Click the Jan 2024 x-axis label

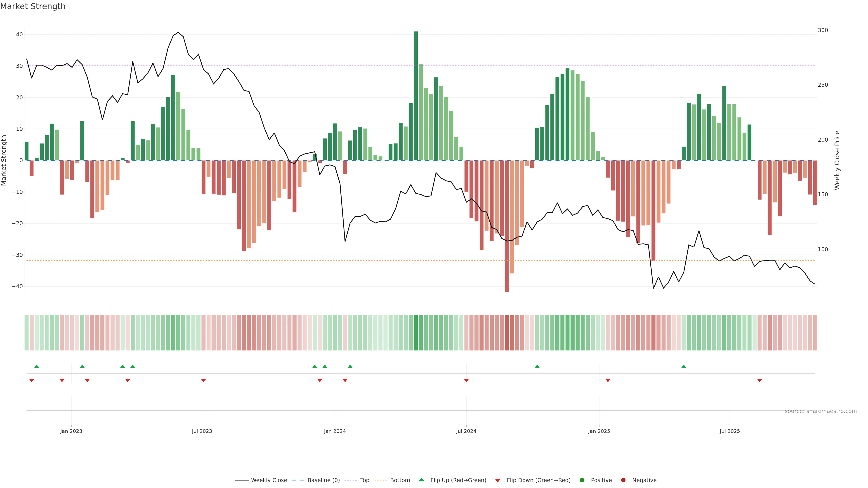(x=335, y=431)
